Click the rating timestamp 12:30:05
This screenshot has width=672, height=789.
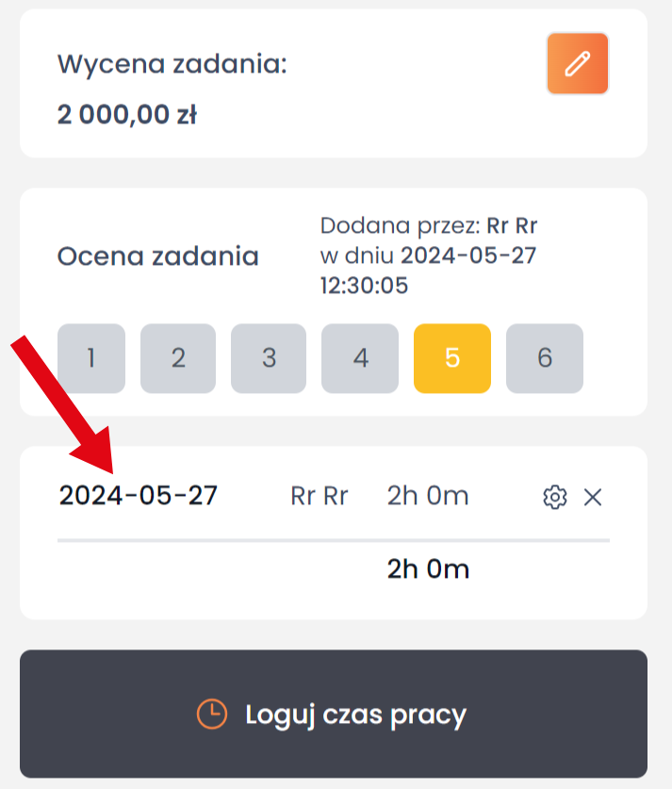364,286
